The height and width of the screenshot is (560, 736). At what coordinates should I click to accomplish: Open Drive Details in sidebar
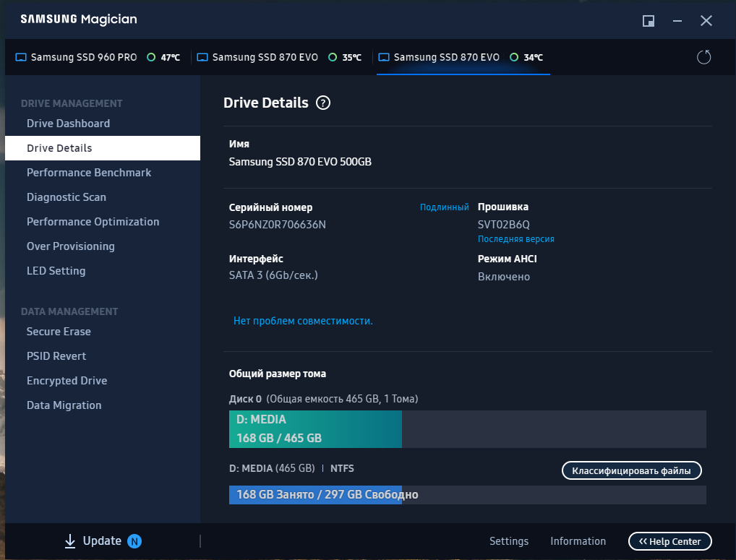pos(103,148)
